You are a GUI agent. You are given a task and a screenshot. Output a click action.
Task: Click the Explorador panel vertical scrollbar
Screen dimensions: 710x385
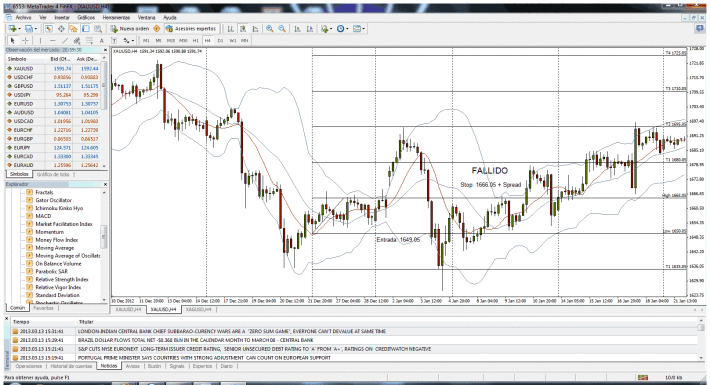(x=104, y=244)
